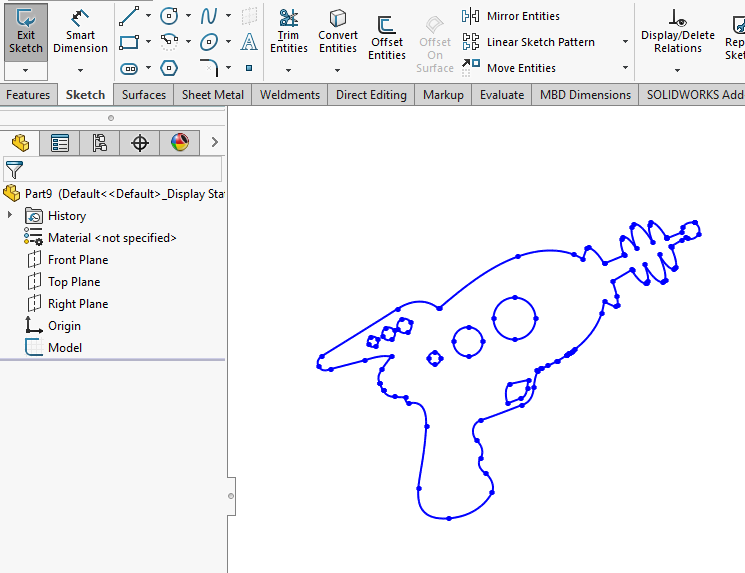This screenshot has width=745, height=573.
Task: Open the Spline tool dropdown arrow
Action: click(229, 16)
